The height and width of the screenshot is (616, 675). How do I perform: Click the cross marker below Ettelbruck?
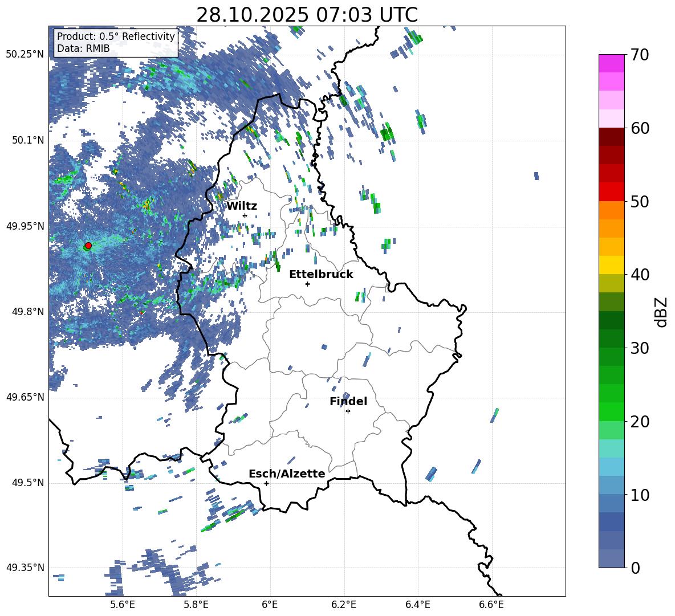[x=307, y=284]
